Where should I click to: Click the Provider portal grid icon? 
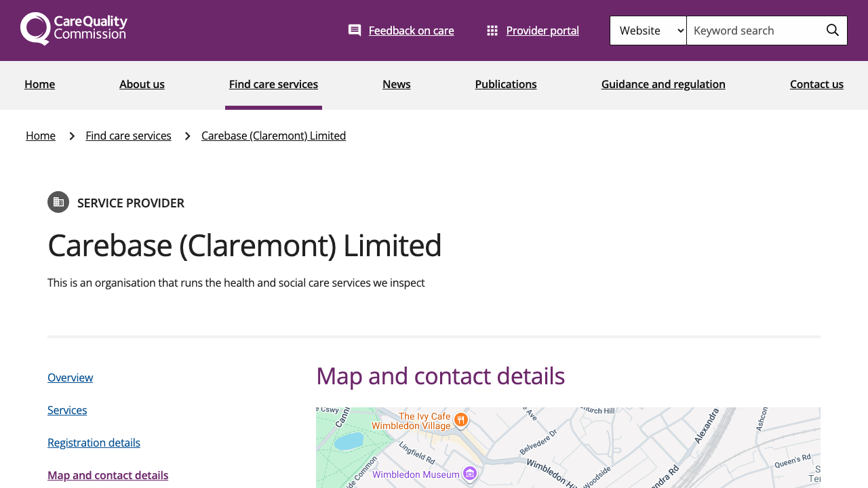tap(492, 29)
